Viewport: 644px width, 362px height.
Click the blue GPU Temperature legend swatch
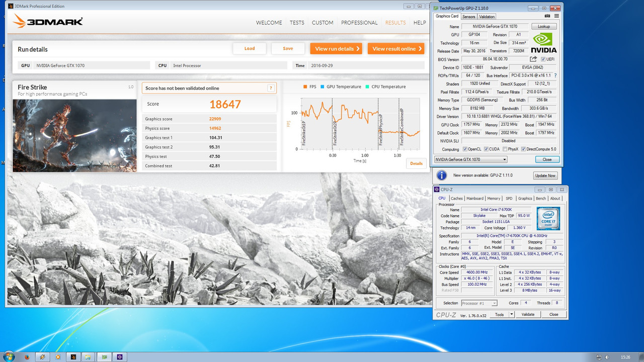click(322, 87)
